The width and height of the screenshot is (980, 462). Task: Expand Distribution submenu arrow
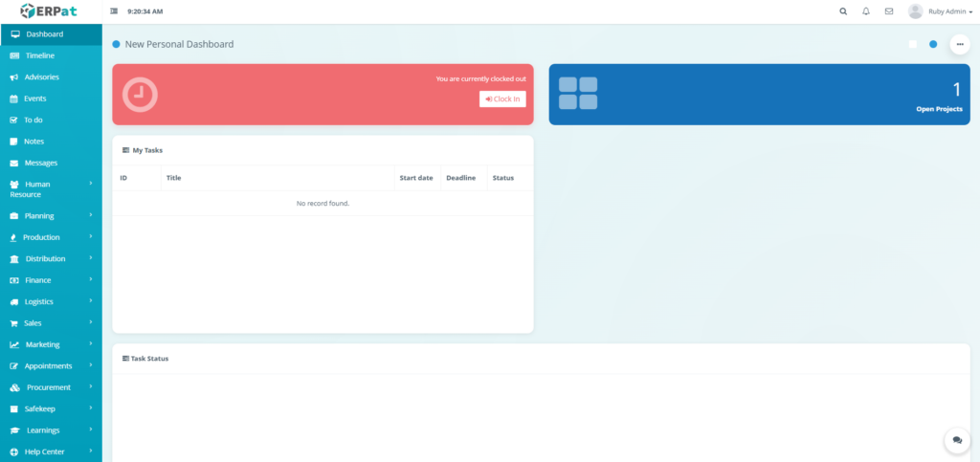pyautogui.click(x=91, y=257)
